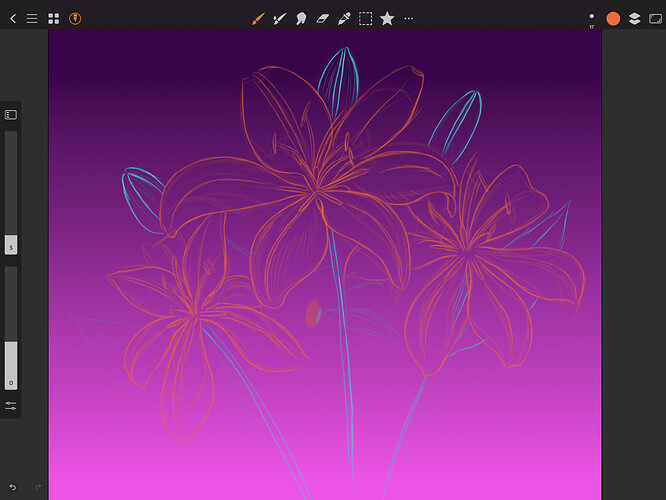Screen dimensions: 666x500
Task: Open the Layers stack panel
Action: point(635,19)
